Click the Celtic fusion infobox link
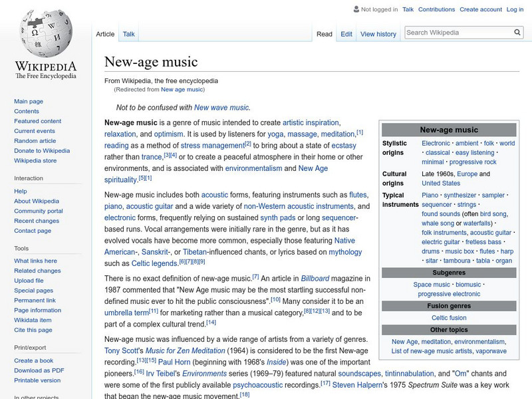Image resolution: width=532 pixels, height=399 pixels. pos(449,318)
